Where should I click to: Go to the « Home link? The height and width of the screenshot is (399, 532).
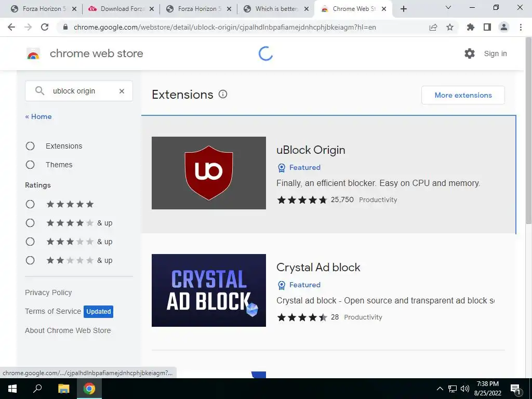(x=38, y=116)
